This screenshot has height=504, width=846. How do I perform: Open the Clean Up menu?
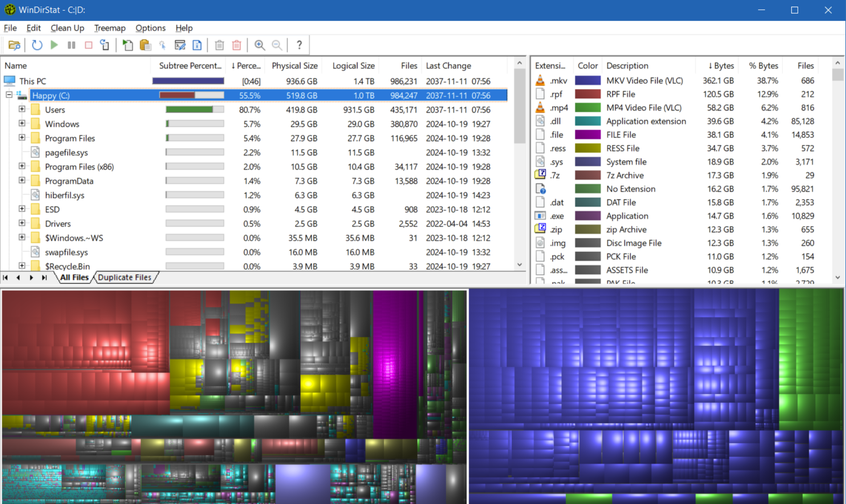tap(67, 28)
